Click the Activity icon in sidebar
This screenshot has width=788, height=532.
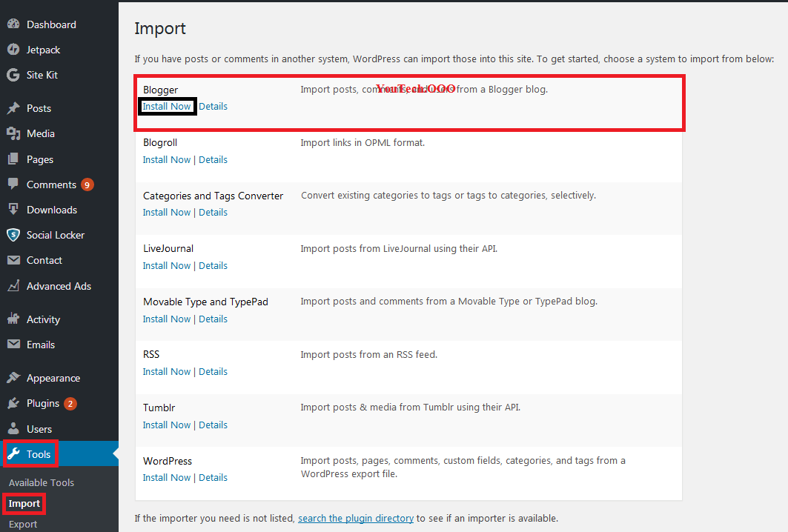pyautogui.click(x=13, y=319)
